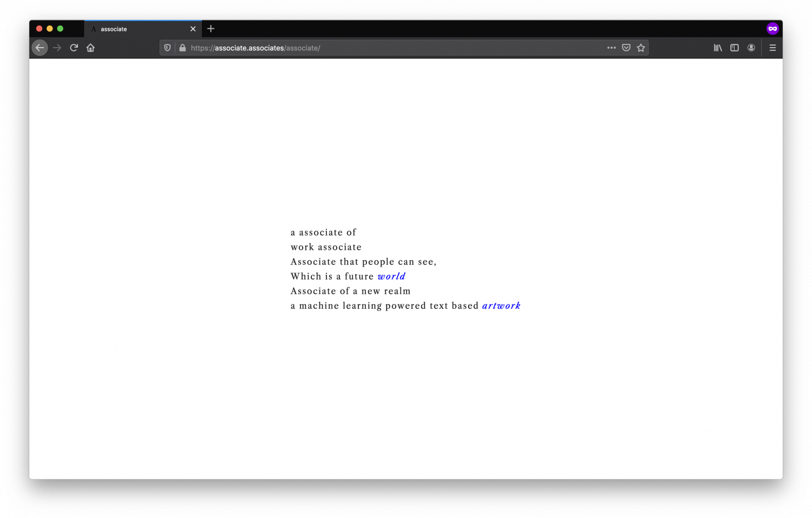Go back to the previous page
The image size is (812, 518).
40,48
